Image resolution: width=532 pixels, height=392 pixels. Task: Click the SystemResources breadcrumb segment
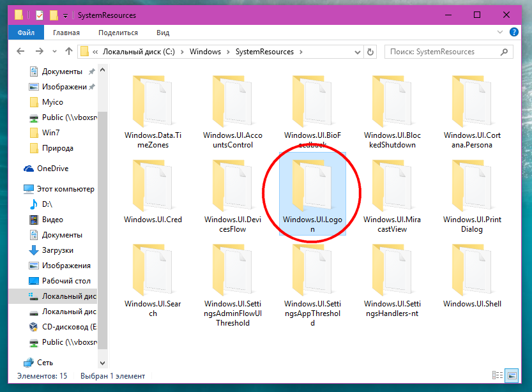(x=264, y=52)
